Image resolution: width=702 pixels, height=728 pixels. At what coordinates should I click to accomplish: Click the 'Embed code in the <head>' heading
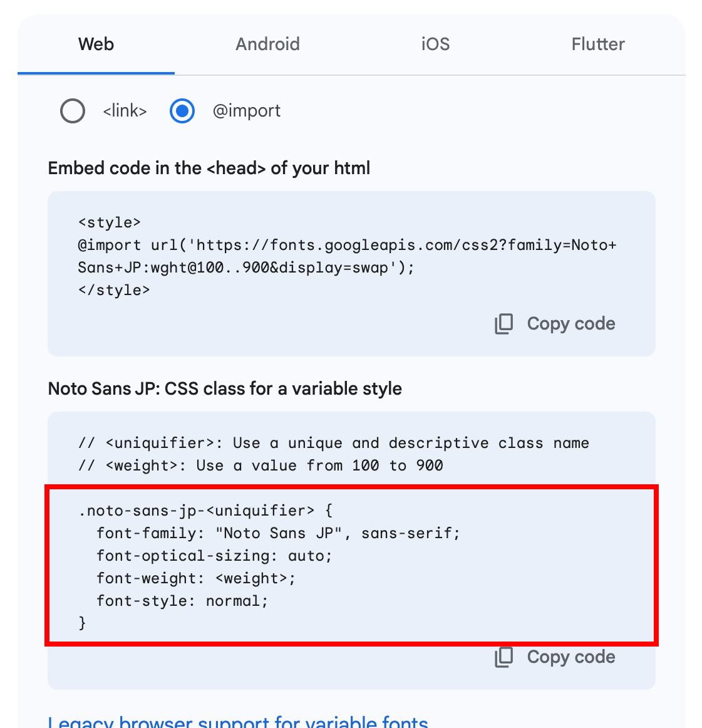209,168
